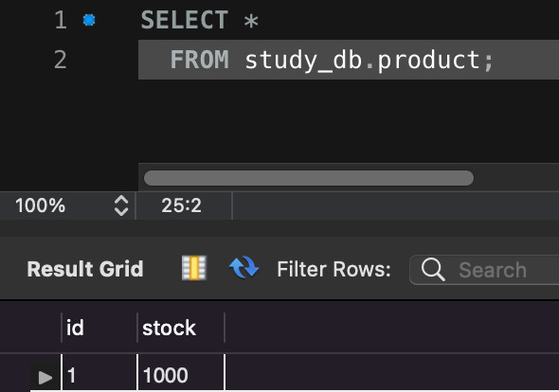Select the id cell with value 1
Screen dimensions: 559x392
(x=99, y=373)
